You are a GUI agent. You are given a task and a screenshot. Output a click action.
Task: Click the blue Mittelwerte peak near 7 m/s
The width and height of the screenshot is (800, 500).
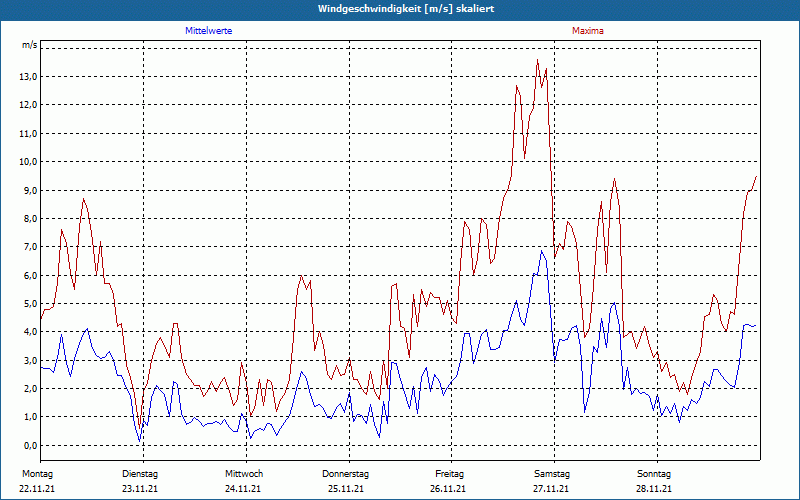coord(542,251)
